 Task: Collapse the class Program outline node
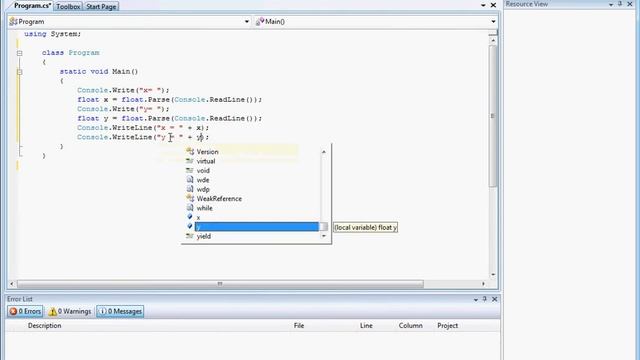pyautogui.click(x=20, y=53)
